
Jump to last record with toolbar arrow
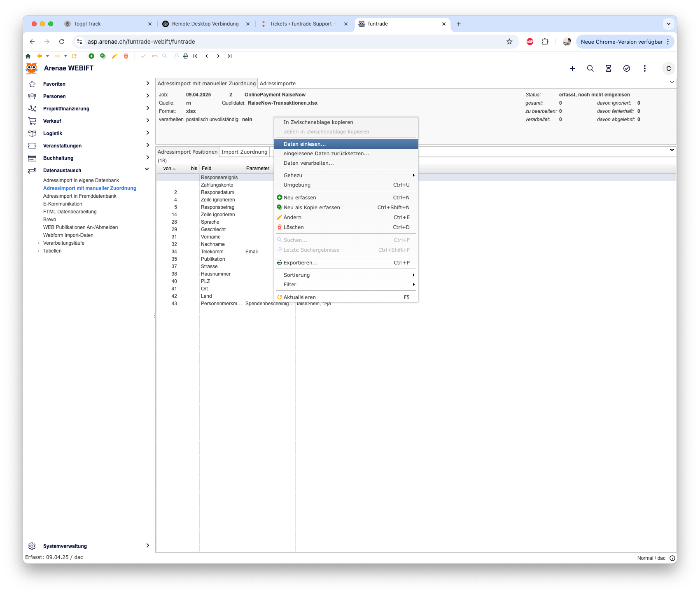[230, 56]
